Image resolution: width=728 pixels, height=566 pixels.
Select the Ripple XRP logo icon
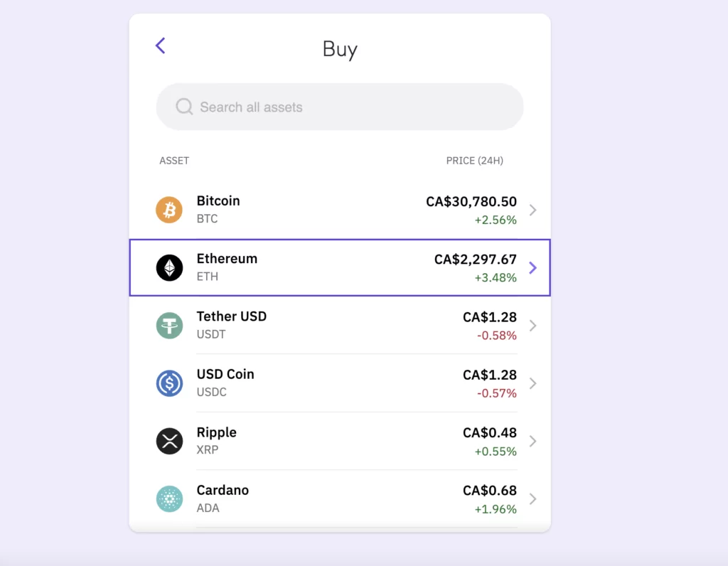click(x=168, y=440)
